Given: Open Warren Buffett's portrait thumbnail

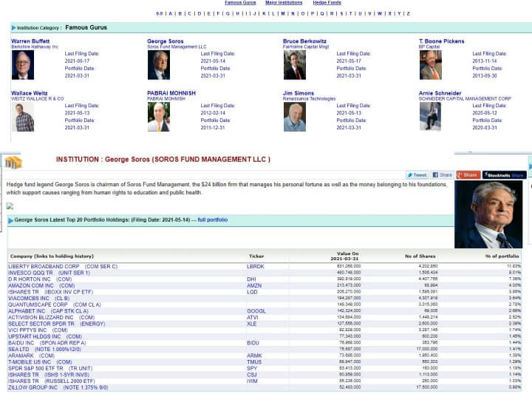Looking at the screenshot, I should [23, 65].
